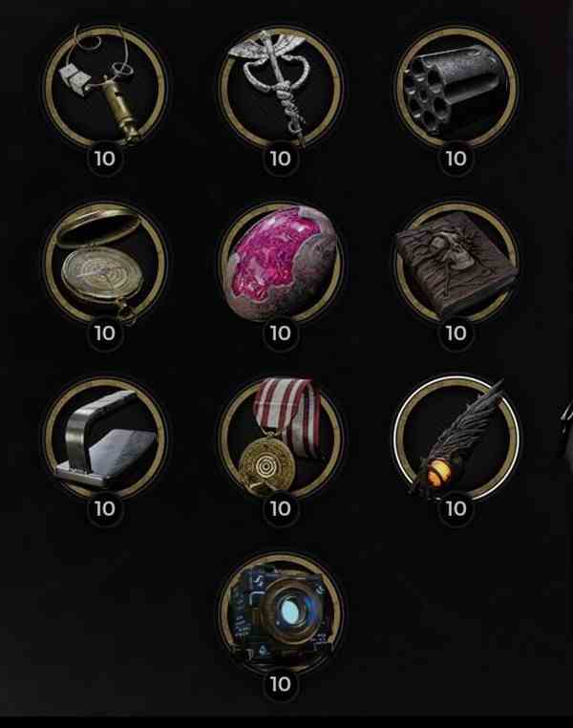The image size is (573, 728).
Task: Click the 10 counter below dragonfly brooch
Action: [280, 159]
